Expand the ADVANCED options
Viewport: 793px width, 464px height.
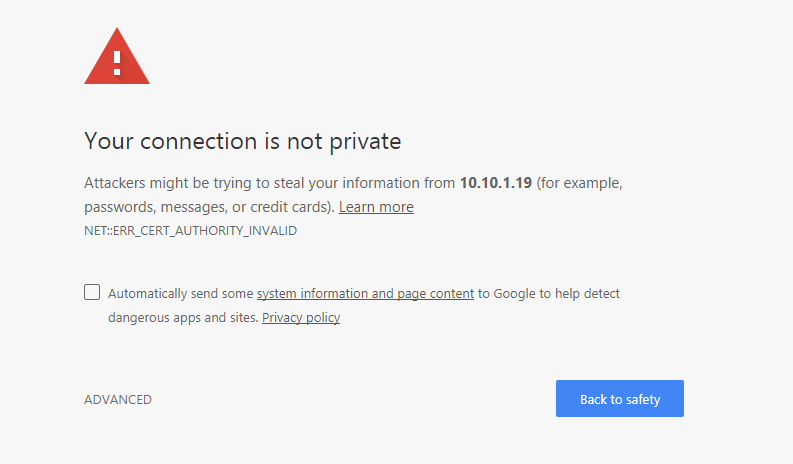coord(118,400)
